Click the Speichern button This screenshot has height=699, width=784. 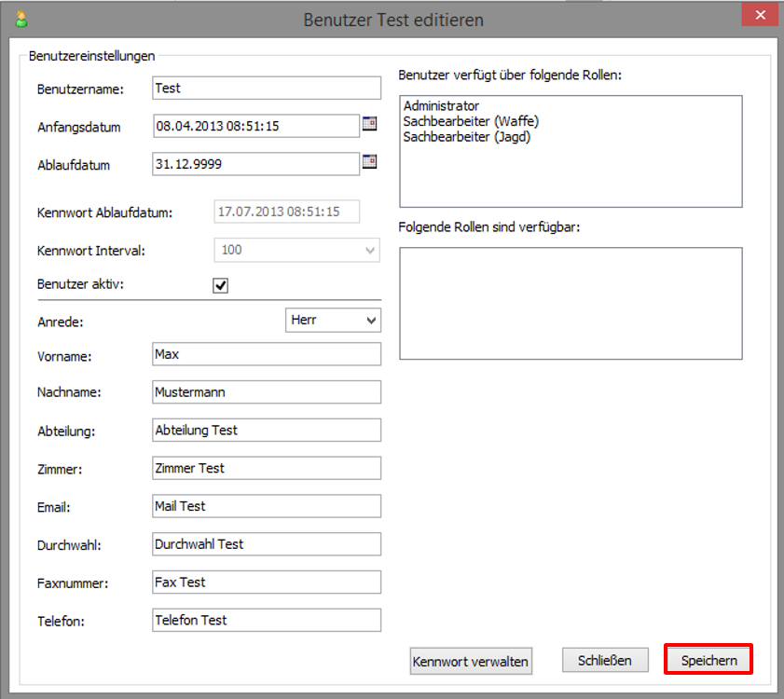[x=708, y=661]
